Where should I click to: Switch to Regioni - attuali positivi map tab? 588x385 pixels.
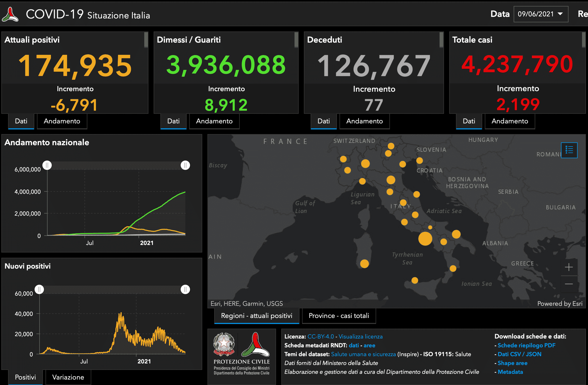pos(257,316)
